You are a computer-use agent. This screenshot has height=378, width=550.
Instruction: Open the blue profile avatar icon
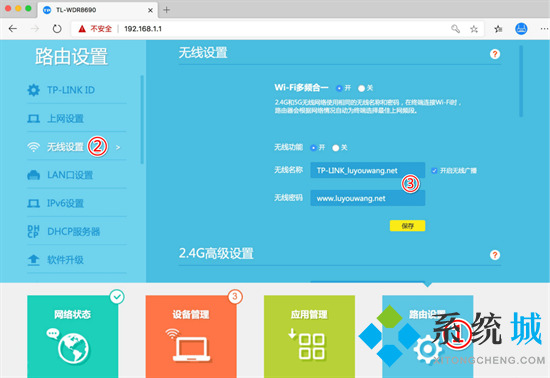[521, 29]
